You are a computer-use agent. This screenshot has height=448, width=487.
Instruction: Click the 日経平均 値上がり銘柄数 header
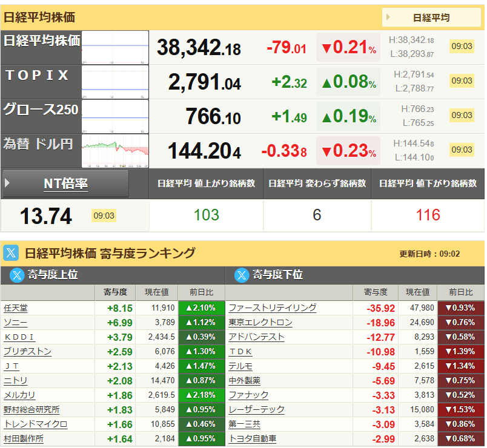coord(206,183)
